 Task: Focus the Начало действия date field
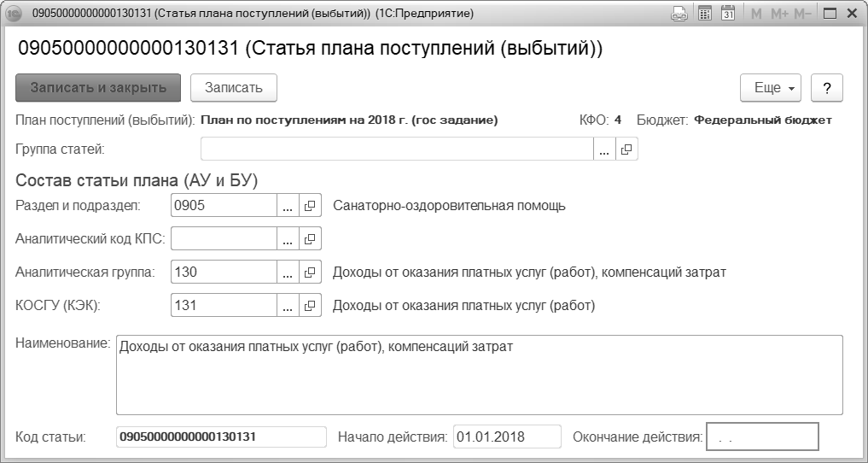point(507,437)
